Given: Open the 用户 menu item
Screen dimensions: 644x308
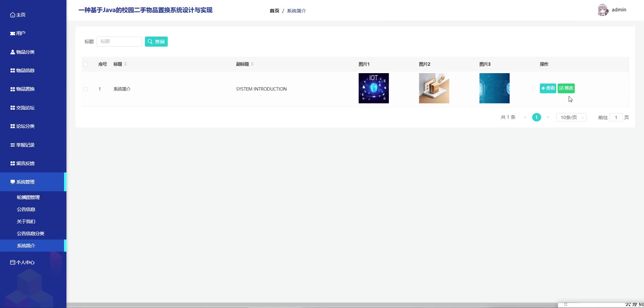Looking at the screenshot, I should (x=33, y=33).
